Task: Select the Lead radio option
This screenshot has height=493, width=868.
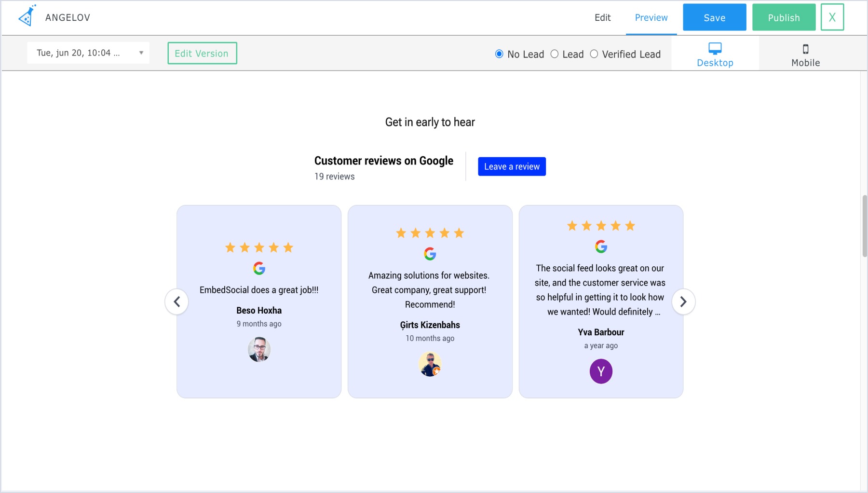Action: pyautogui.click(x=555, y=54)
